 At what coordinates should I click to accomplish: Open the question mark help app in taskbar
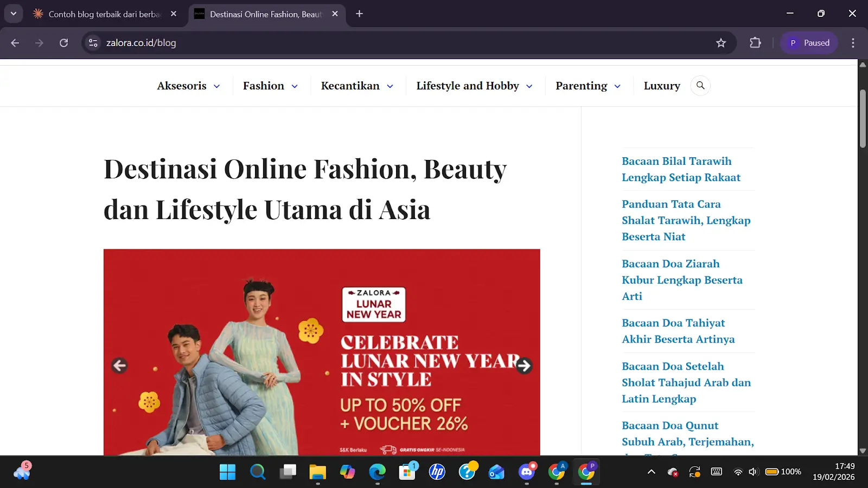pyautogui.click(x=467, y=472)
